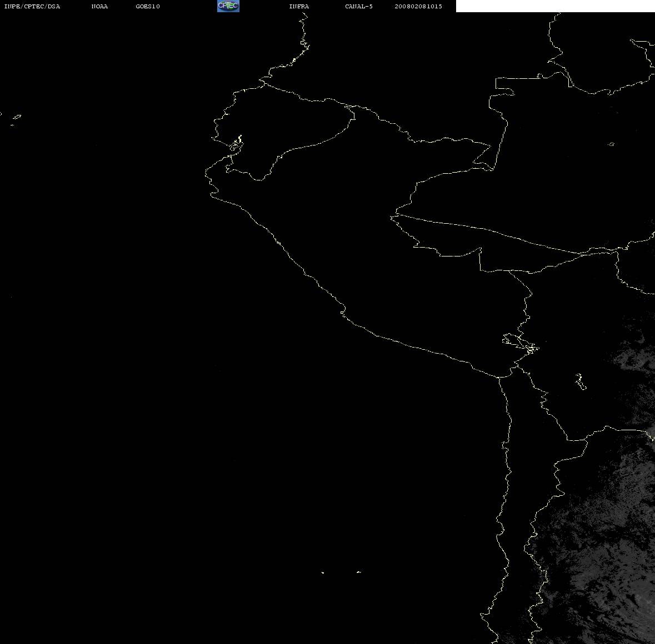This screenshot has height=644, width=655.
Task: Click the NOAA label in the header
Action: [x=99, y=6]
